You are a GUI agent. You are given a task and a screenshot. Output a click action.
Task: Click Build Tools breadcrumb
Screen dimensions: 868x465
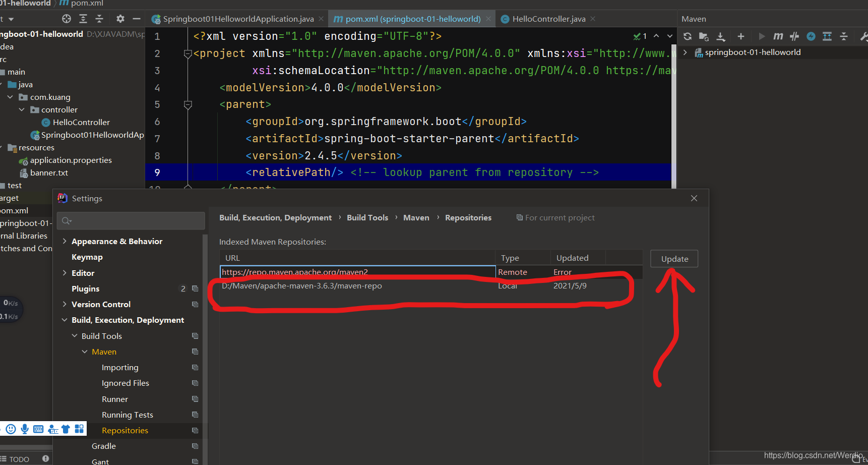pyautogui.click(x=367, y=217)
